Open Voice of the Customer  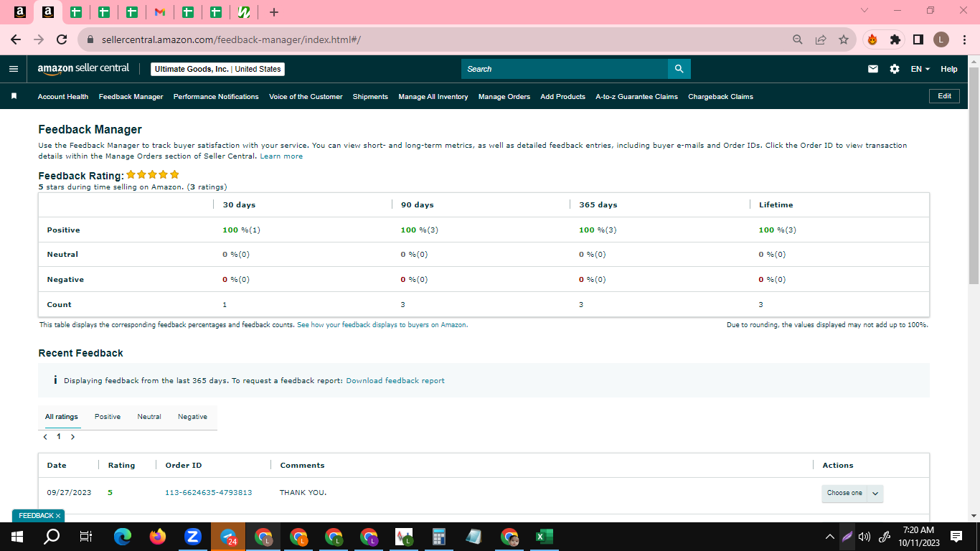306,97
